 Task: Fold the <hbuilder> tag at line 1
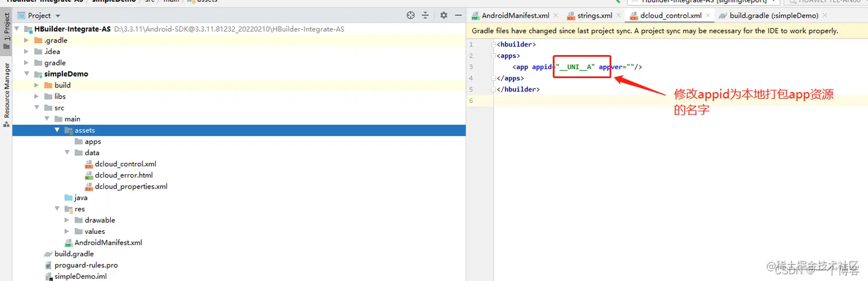tap(494, 44)
